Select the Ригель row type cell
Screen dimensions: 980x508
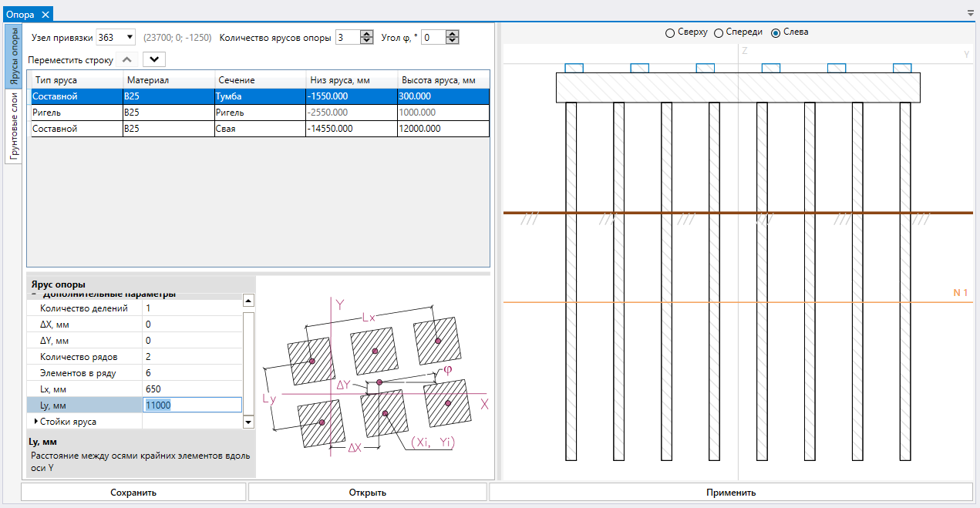(76, 113)
